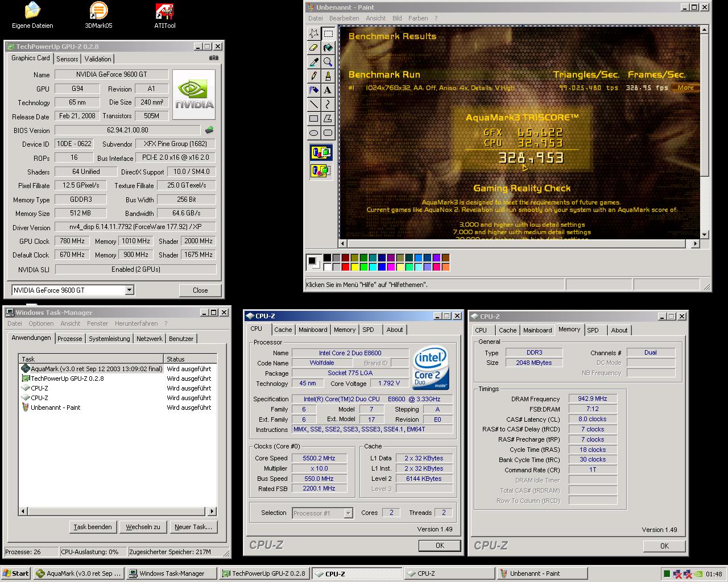728x582 pixels.
Task: Click OK in the CPU-Z CPU window
Action: click(x=440, y=545)
